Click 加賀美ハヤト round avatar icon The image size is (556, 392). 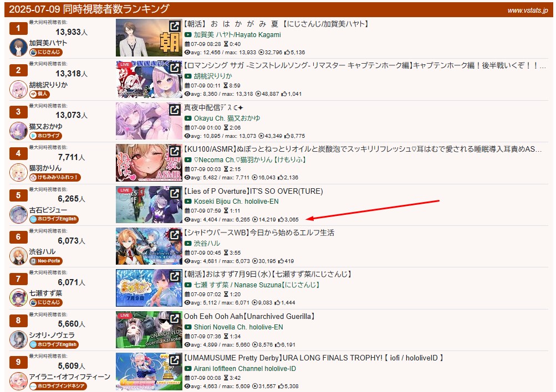coord(18,48)
